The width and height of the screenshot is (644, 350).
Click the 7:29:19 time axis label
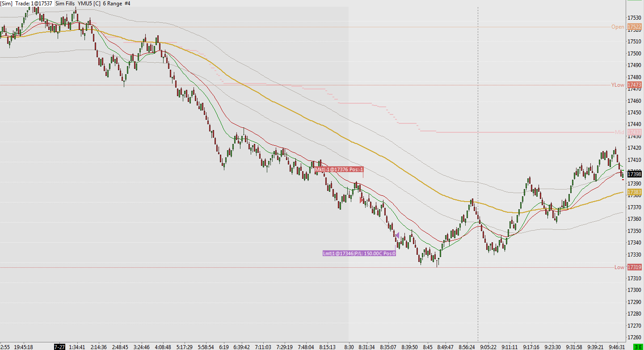[285, 347]
